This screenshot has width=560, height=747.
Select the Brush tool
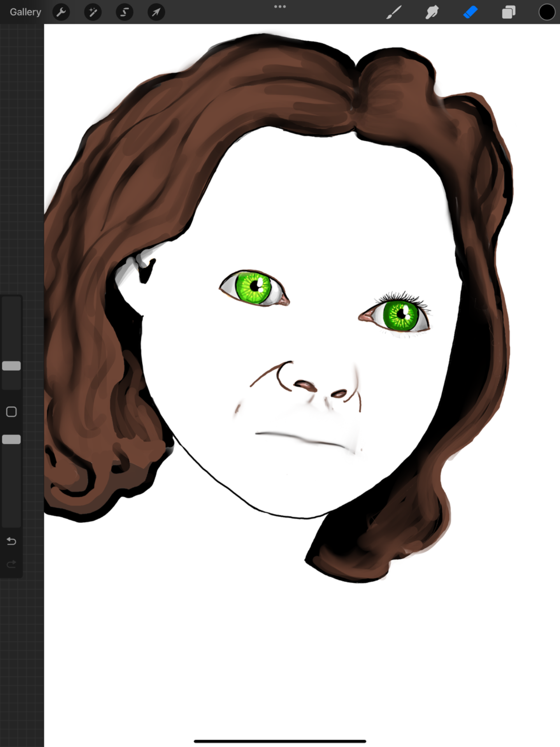[394, 12]
